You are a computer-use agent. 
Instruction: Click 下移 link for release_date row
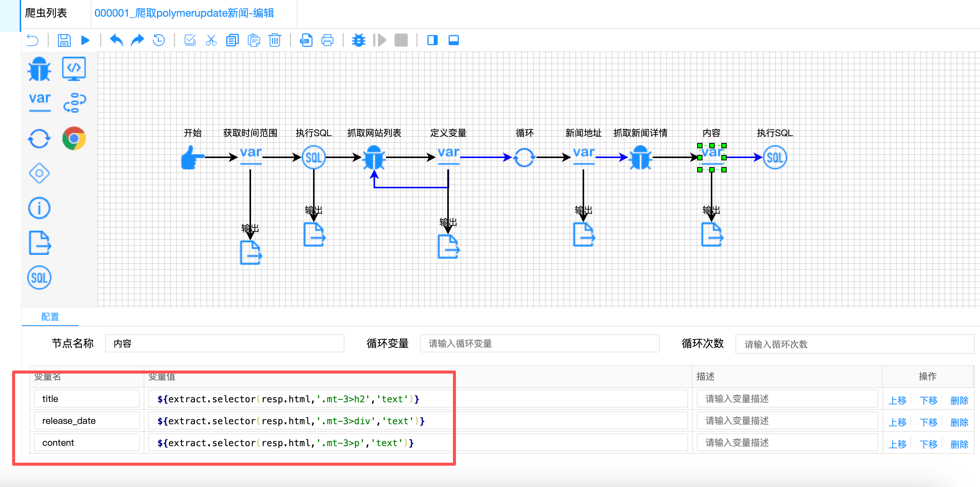928,422
